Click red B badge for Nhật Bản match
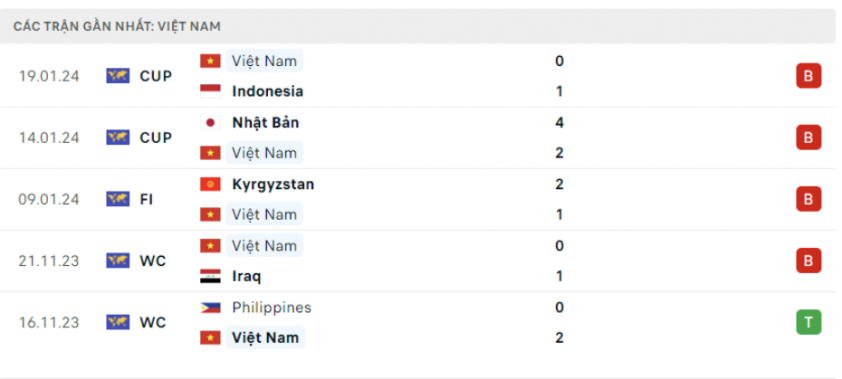Screen dimensions: 842x379 tap(808, 137)
